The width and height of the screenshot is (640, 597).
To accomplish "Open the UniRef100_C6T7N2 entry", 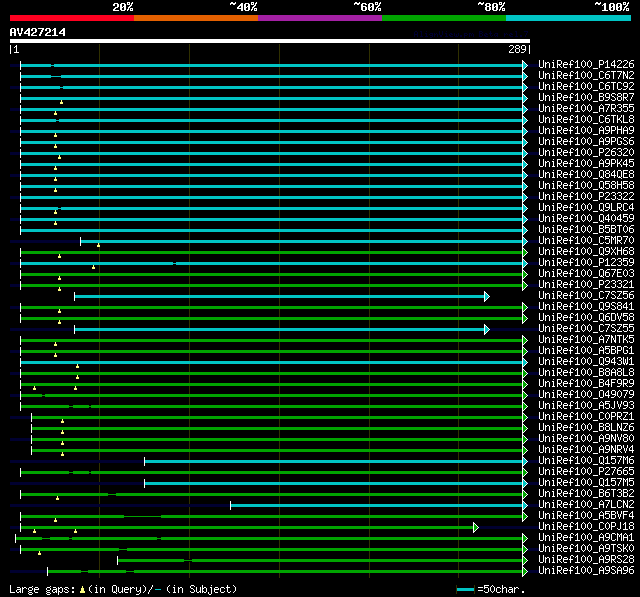I will (586, 75).
